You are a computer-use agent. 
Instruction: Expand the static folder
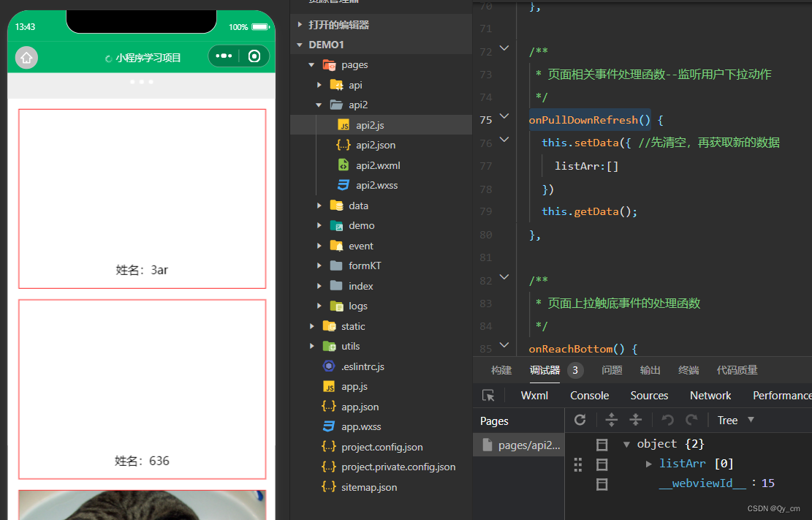click(x=312, y=326)
